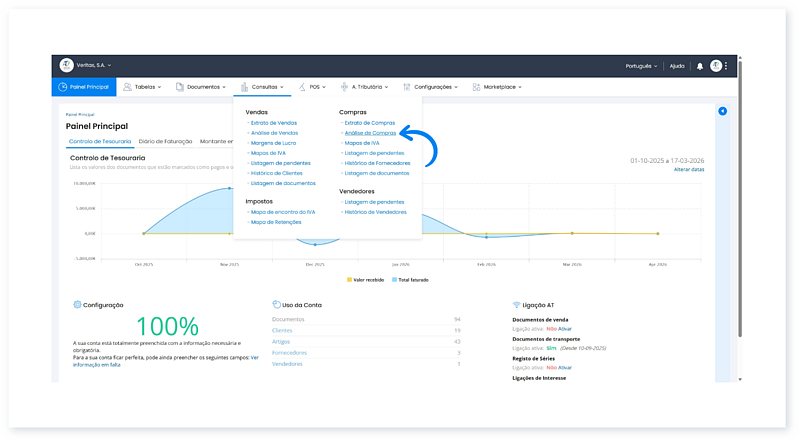
Task: Click the user avatar in top bar
Action: click(716, 66)
